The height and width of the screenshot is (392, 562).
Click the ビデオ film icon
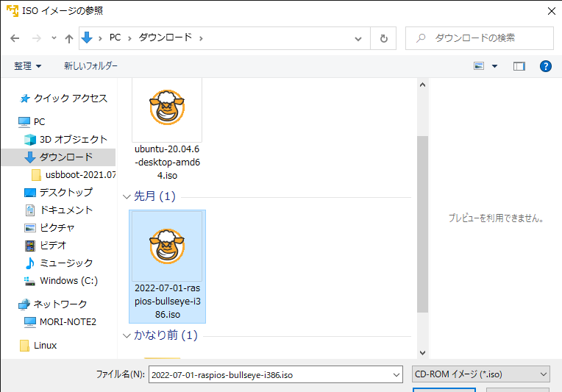click(30, 246)
